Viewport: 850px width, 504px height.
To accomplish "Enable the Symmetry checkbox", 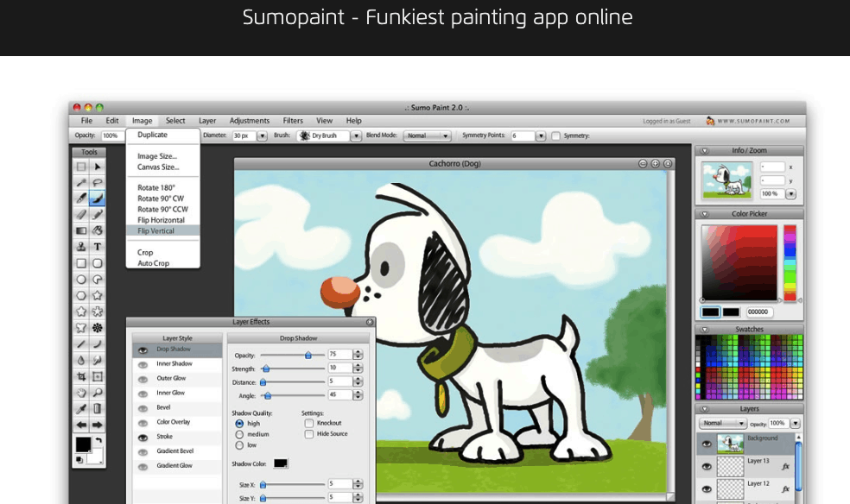I will [555, 135].
